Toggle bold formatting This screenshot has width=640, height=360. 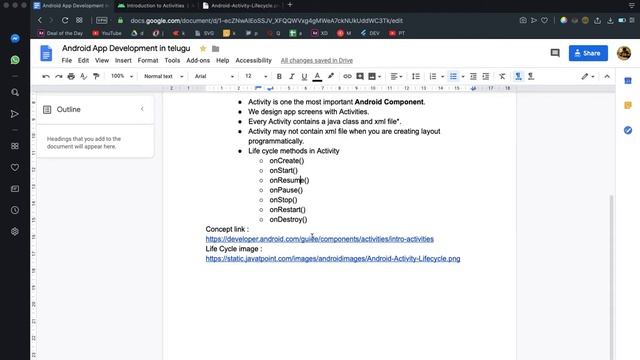[x=279, y=76]
